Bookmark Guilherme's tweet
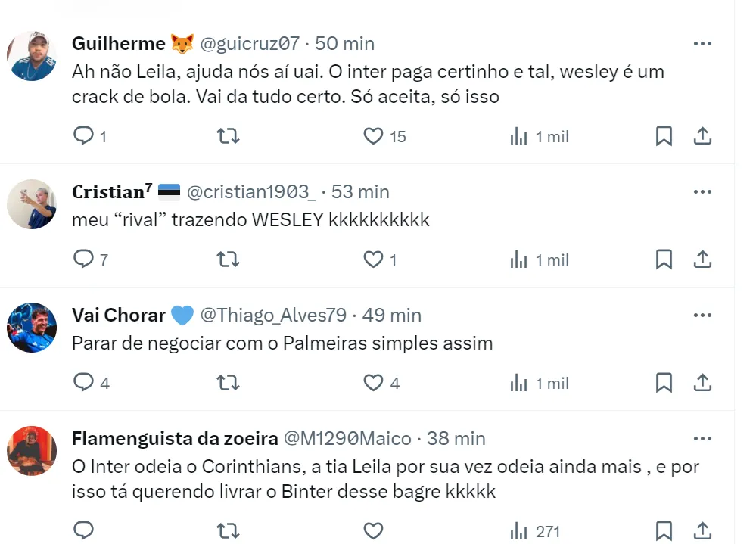 click(x=663, y=136)
